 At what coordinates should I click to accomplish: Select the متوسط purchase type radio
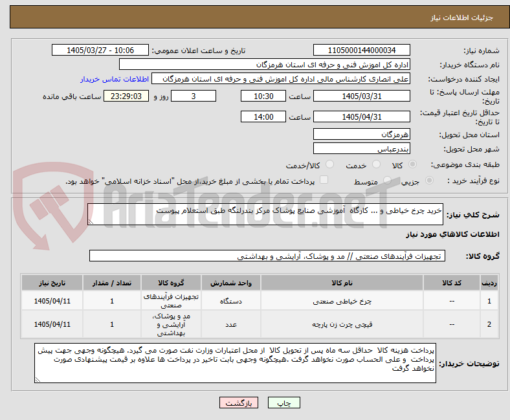tap(387, 181)
